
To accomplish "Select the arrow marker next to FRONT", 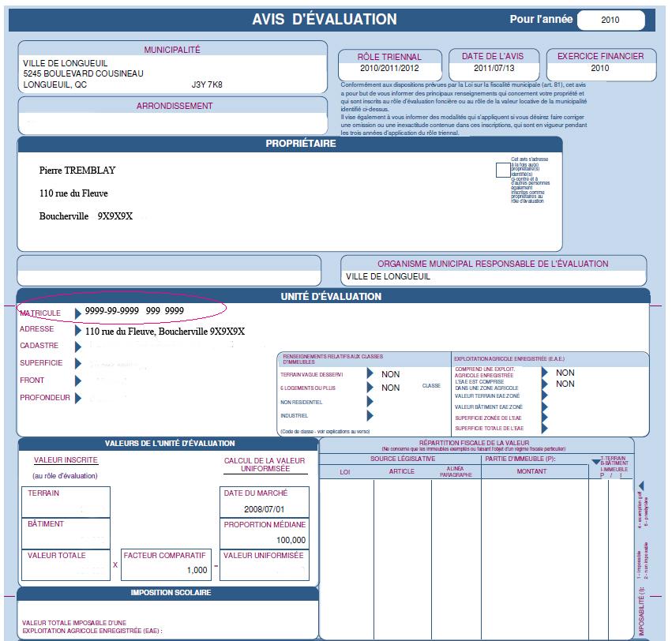I will [77, 380].
